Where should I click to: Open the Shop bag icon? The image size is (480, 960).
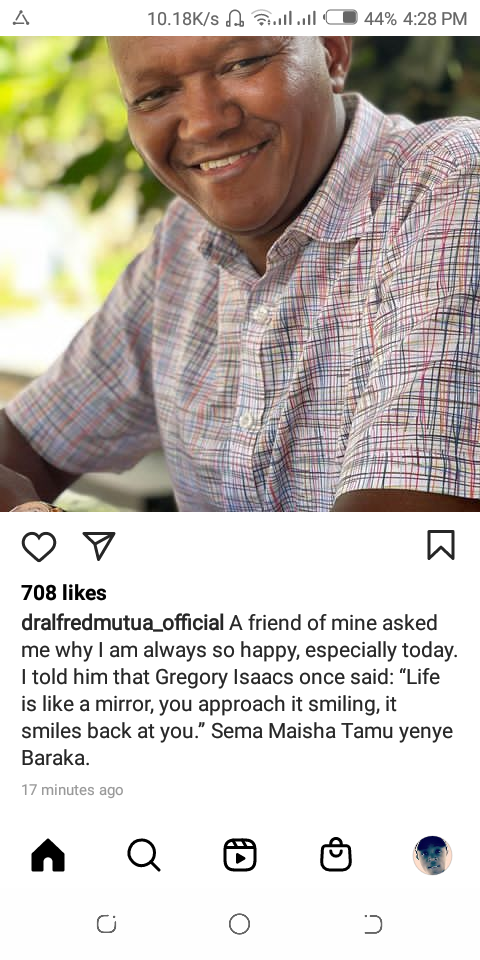point(336,855)
